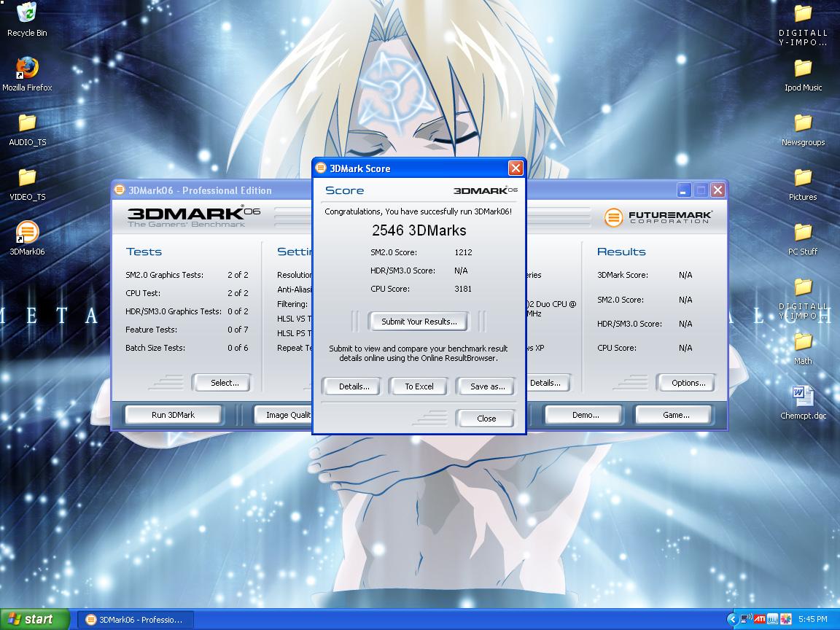Expand hidden system tray icons arrow
Viewport: 840px width, 630px height.
point(732,619)
